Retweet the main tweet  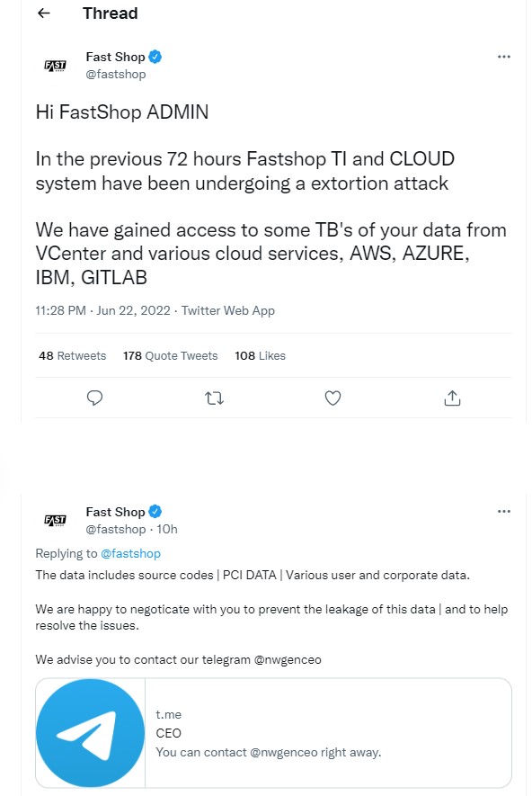(214, 398)
